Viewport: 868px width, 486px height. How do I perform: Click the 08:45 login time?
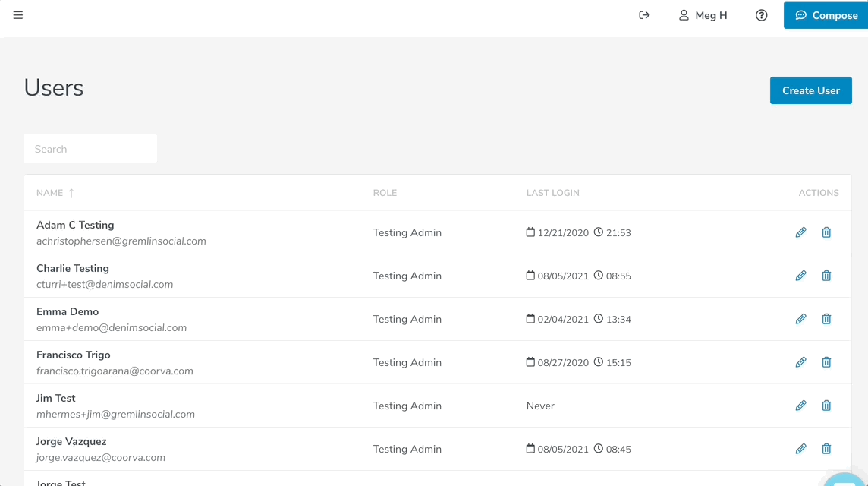tap(618, 449)
